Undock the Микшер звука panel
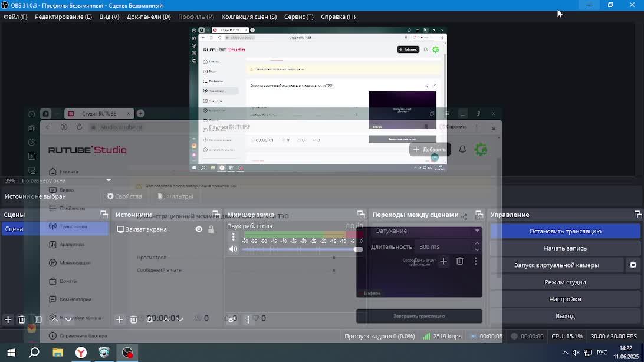Viewport: 644px width, 362px height. 360,214
